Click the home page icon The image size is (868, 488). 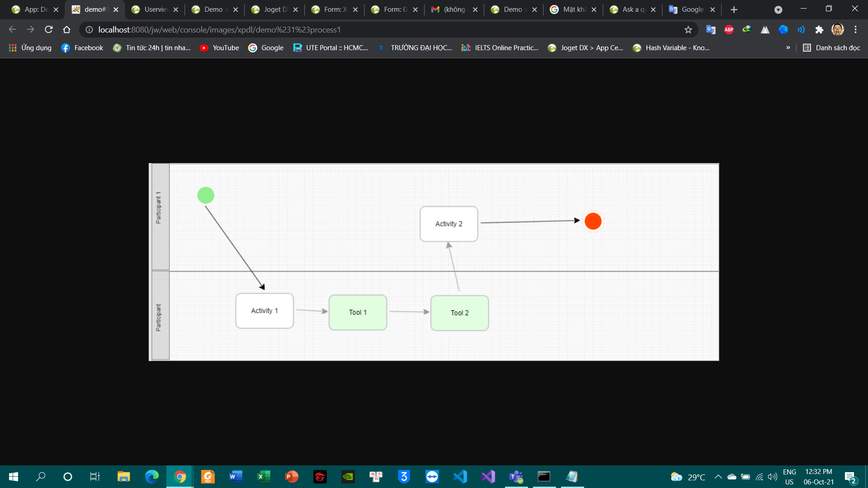66,30
